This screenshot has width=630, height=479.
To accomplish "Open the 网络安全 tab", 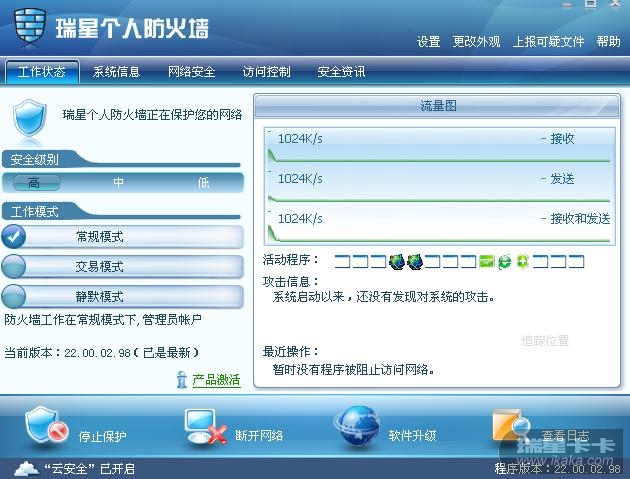I will tap(191, 72).
